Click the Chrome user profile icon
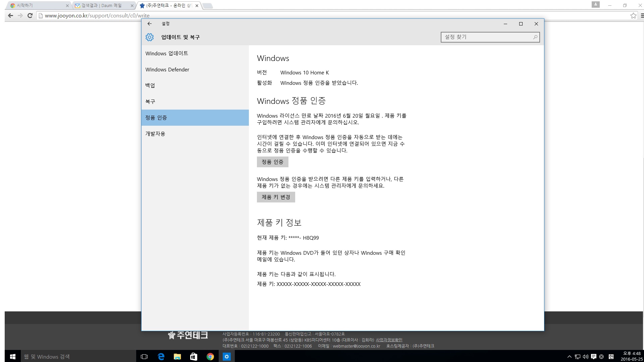The height and width of the screenshot is (362, 644). (x=596, y=5)
